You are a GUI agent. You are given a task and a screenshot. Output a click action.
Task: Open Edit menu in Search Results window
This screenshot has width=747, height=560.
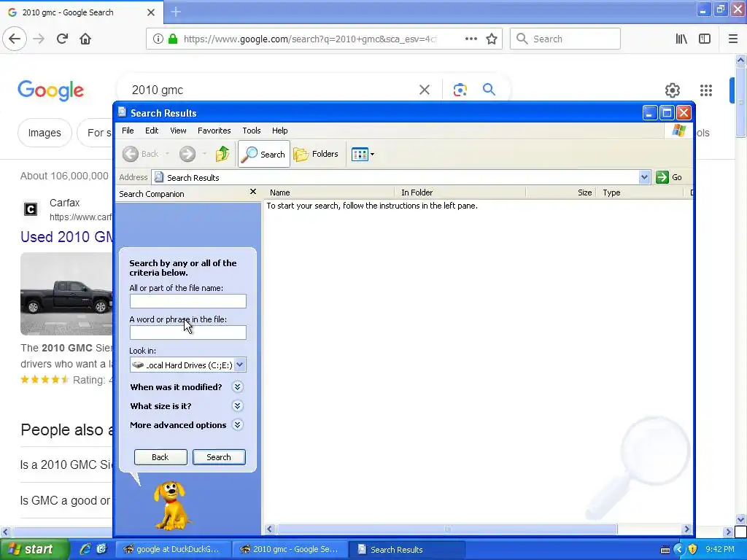[x=152, y=131]
